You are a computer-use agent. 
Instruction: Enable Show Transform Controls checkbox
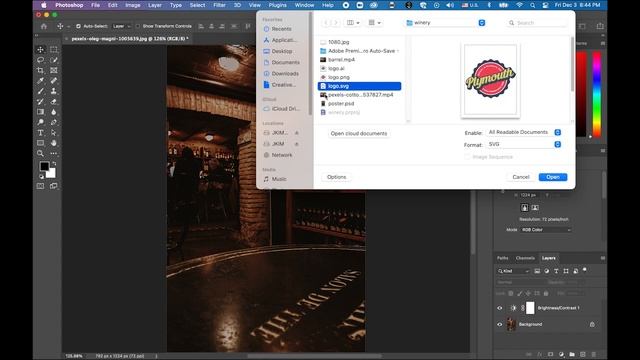tap(138, 26)
